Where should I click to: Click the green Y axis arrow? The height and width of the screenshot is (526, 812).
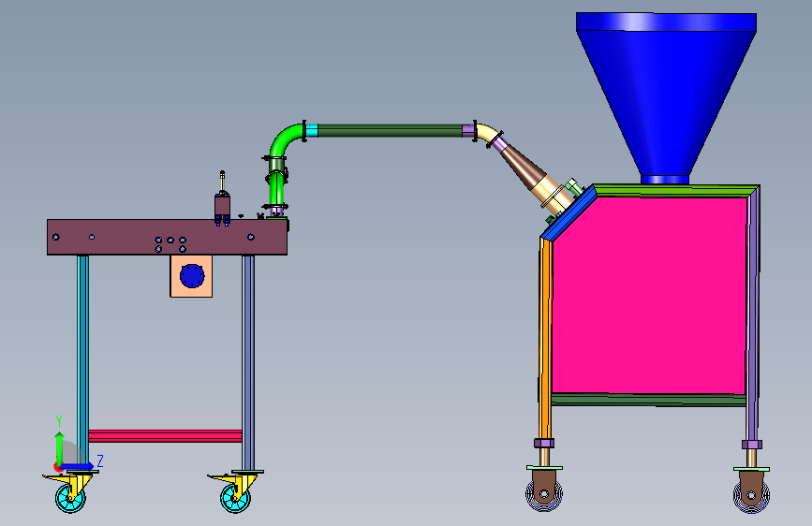pyautogui.click(x=60, y=447)
